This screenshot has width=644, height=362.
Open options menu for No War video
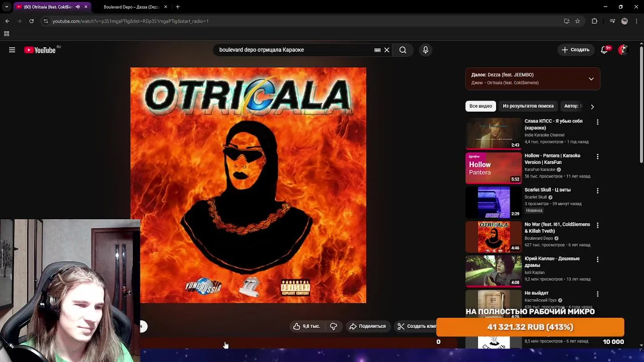pyautogui.click(x=597, y=225)
